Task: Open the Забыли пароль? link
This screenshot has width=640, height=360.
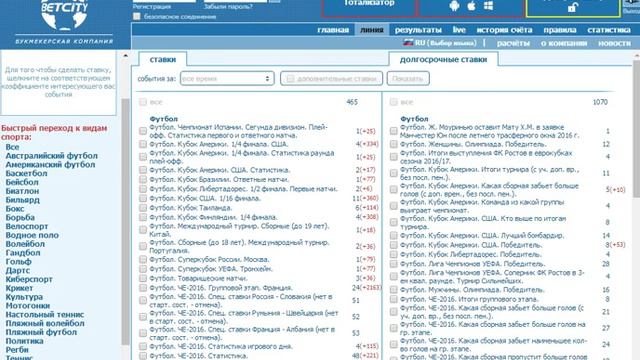Action: coord(228,7)
